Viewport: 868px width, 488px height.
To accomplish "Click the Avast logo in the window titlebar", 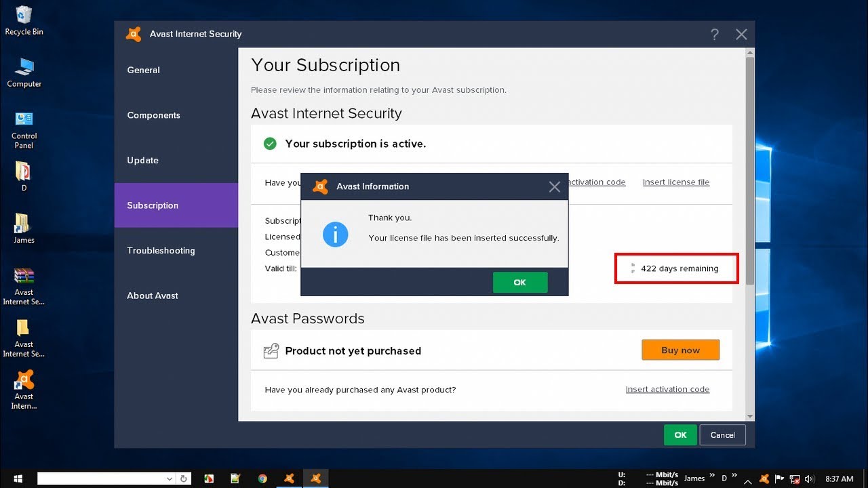I will [x=133, y=34].
